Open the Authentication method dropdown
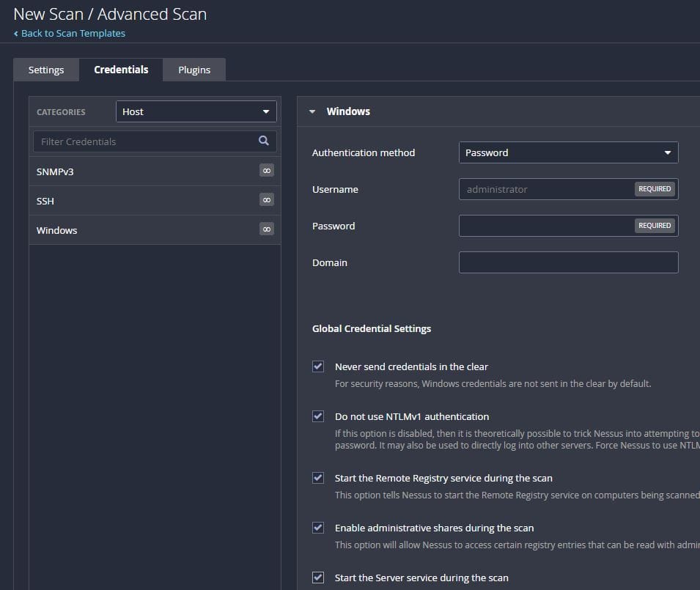Image resolution: width=700 pixels, height=590 pixels. tap(568, 152)
